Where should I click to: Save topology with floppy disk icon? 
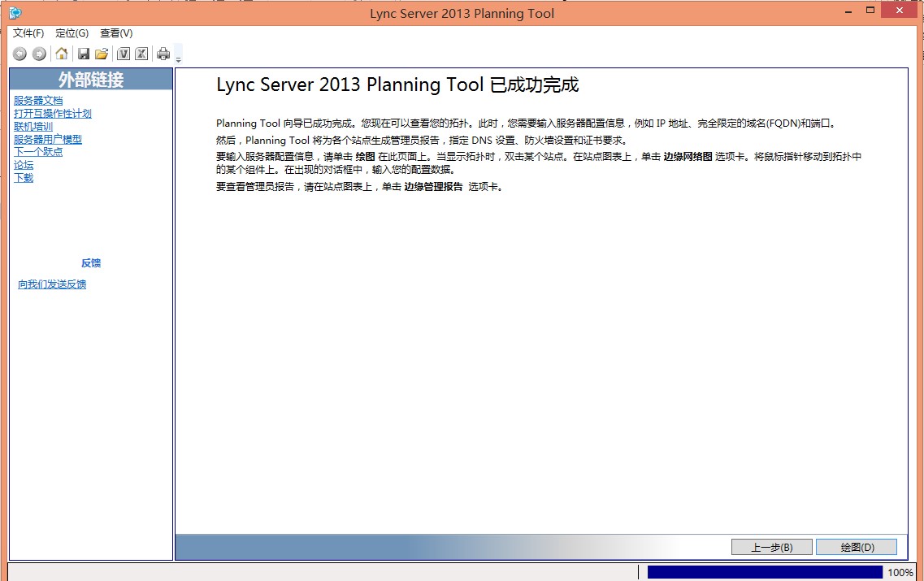pyautogui.click(x=84, y=54)
